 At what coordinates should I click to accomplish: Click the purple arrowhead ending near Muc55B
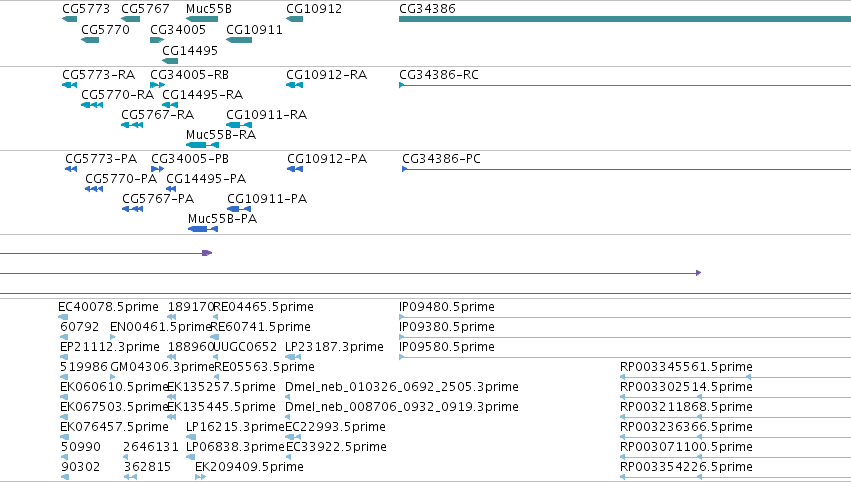[207, 253]
